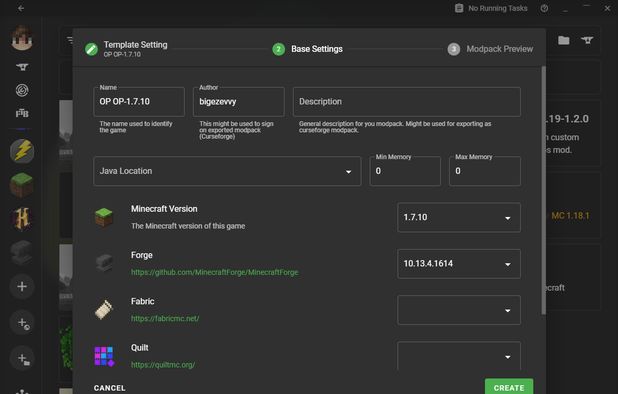Open the quiltmc.org link
Image resolution: width=618 pixels, height=394 pixels.
163,365
